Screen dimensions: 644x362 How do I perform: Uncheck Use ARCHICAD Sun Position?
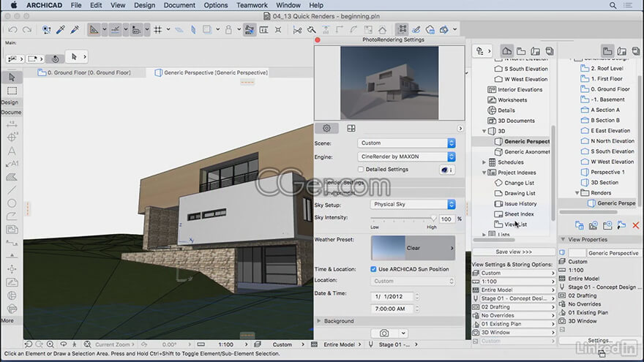click(x=373, y=269)
